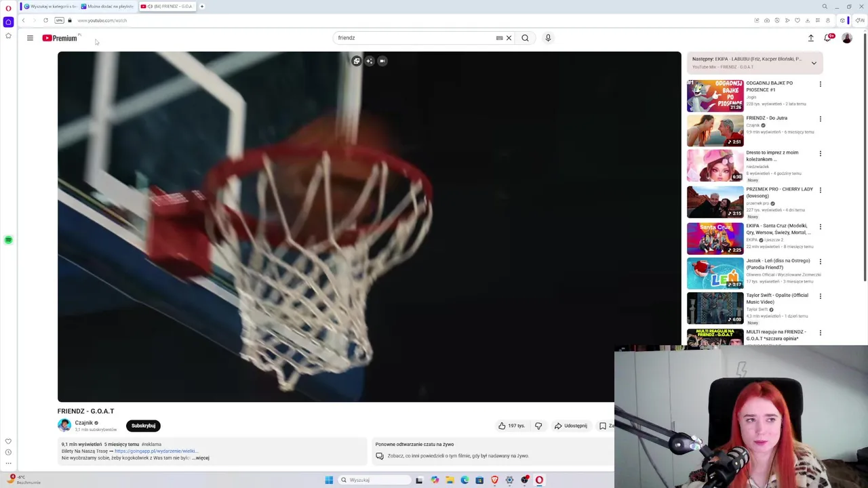The height and width of the screenshot is (488, 868).
Task: Open the Czajnik channel avatar
Action: coord(64,426)
